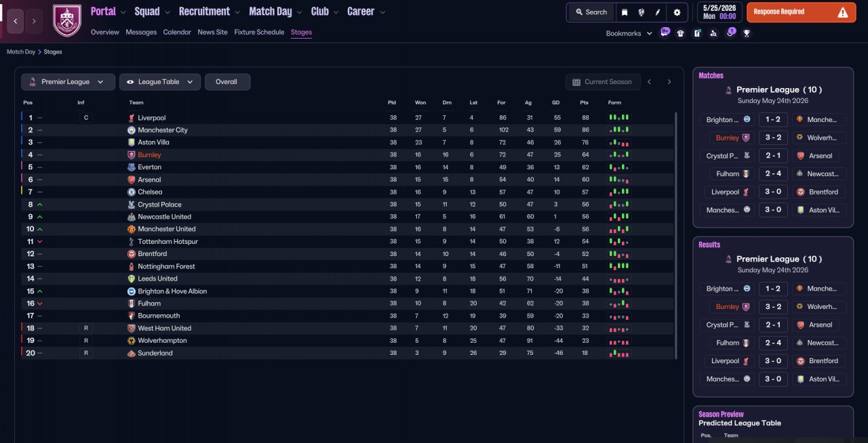Viewport: 868px width, 443px height.
Task: Open the News Site tab
Action: 212,32
